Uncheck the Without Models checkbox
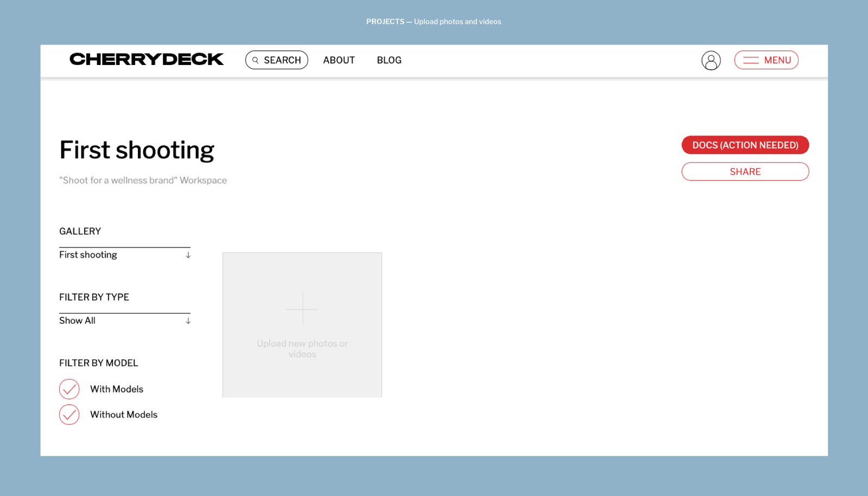The width and height of the screenshot is (868, 496). pos(69,415)
